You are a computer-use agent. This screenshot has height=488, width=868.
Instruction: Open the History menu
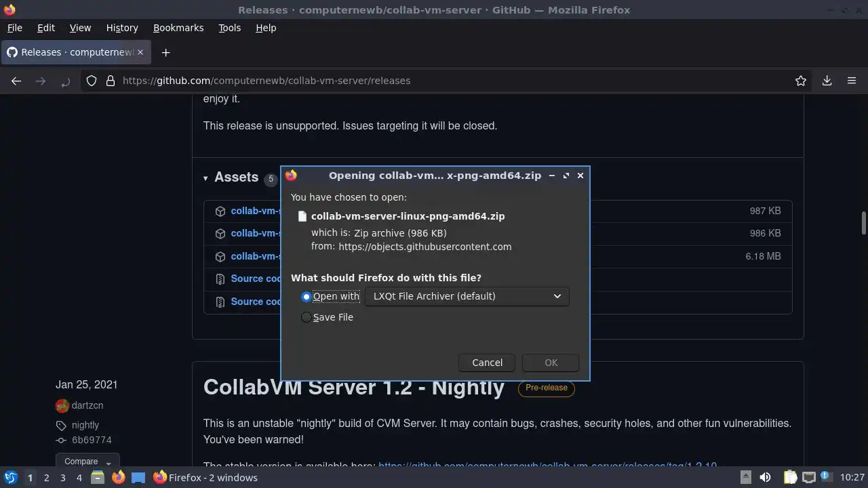122,28
